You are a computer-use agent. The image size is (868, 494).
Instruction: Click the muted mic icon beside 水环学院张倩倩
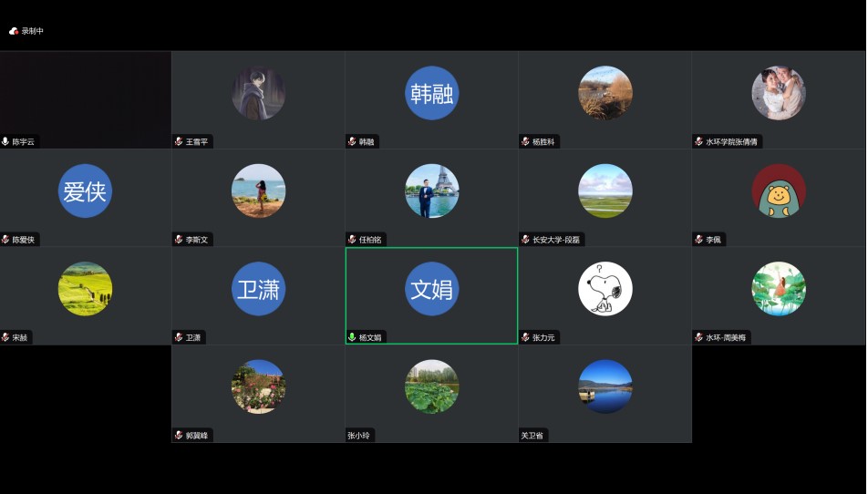(x=698, y=142)
